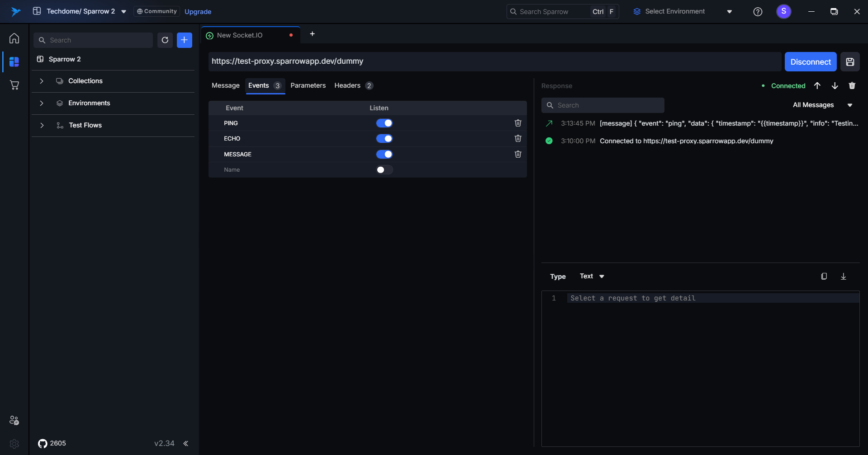This screenshot has height=455, width=868.
Task: Open the All Messages filter dropdown
Action: (822, 105)
